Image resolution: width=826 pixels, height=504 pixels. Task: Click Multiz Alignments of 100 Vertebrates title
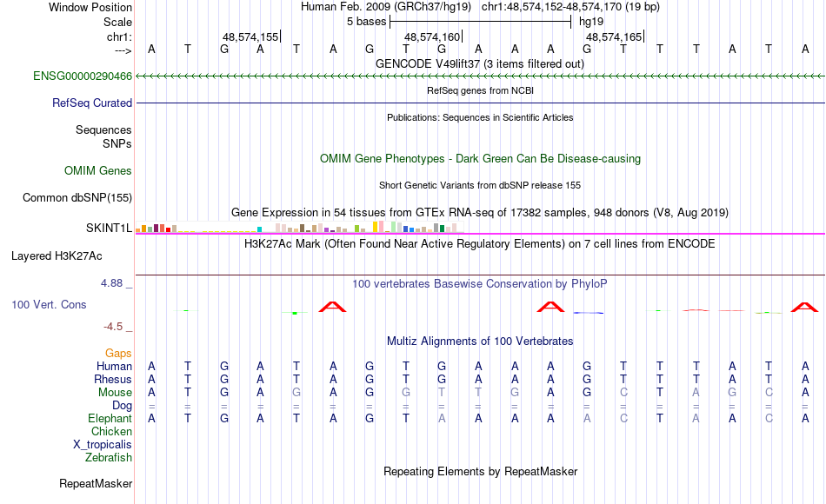tap(480, 342)
